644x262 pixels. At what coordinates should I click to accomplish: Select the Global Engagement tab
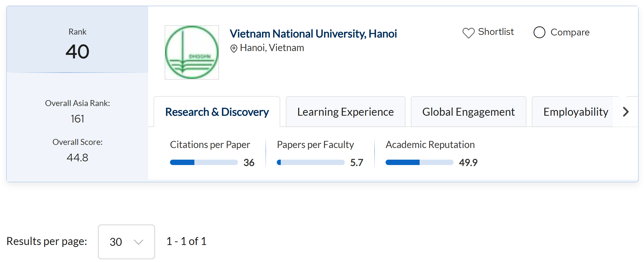[x=468, y=112]
